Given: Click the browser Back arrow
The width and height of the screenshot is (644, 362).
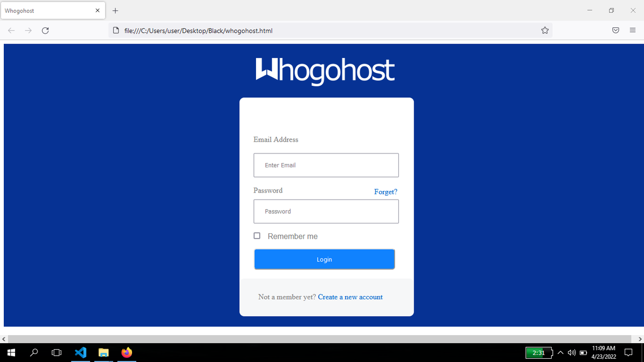Looking at the screenshot, I should 11,31.
